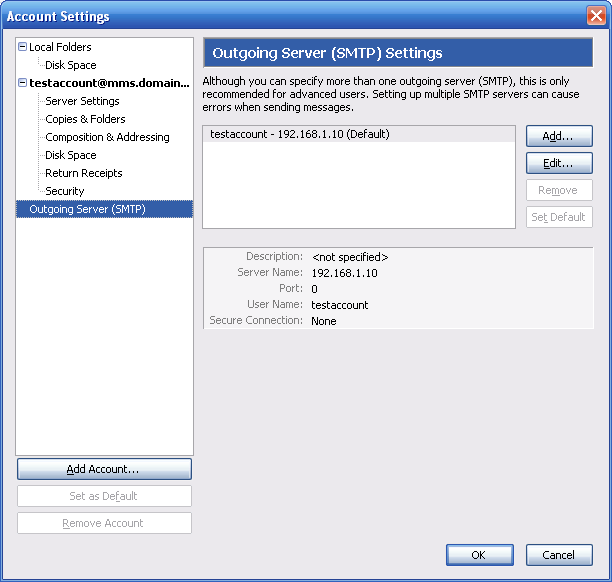Open Composition & Addressing settings
Screen dimensions: 612x582
[x=107, y=137]
